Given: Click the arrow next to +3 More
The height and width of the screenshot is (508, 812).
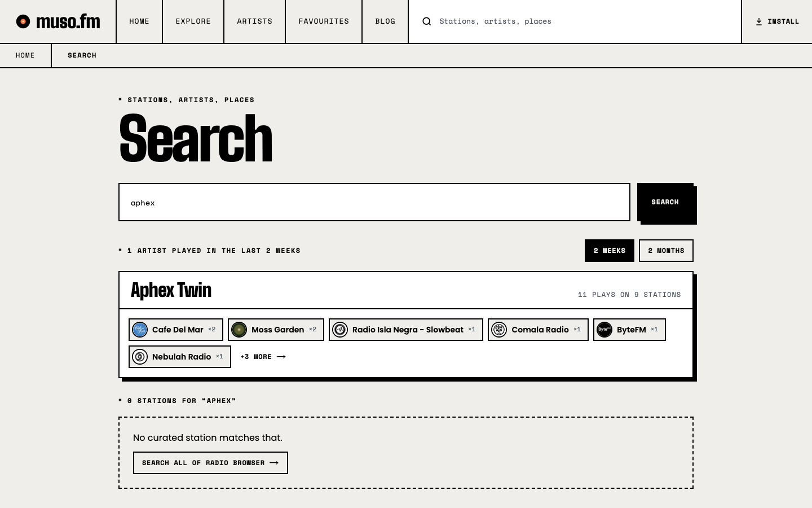Looking at the screenshot, I should click(x=281, y=357).
